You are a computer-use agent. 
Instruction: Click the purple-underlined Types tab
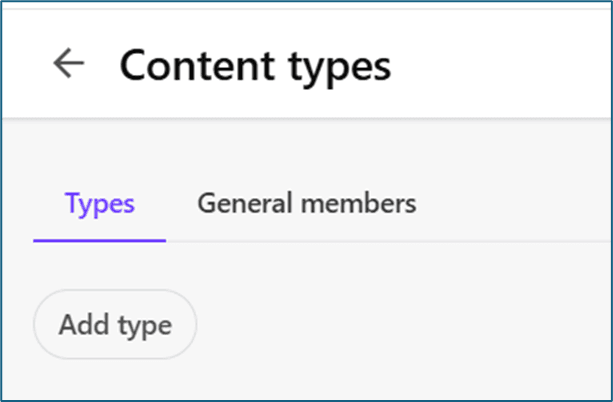pos(100,204)
